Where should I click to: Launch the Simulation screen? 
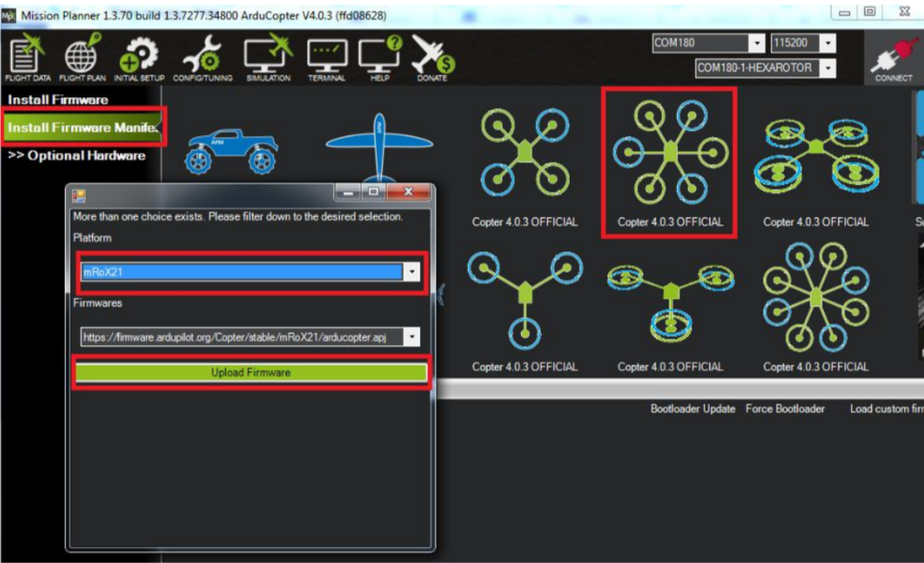pyautogui.click(x=269, y=58)
